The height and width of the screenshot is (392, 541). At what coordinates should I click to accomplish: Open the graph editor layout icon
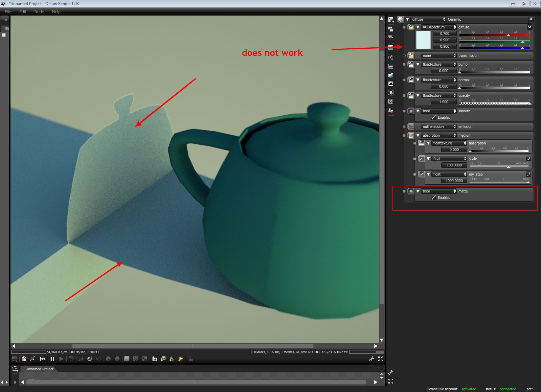click(x=15, y=369)
